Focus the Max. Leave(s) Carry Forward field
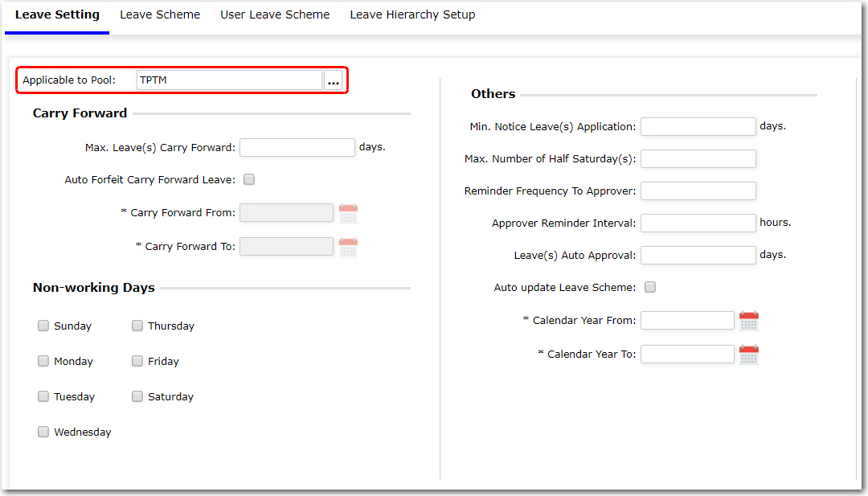The height and width of the screenshot is (496, 868). click(297, 147)
